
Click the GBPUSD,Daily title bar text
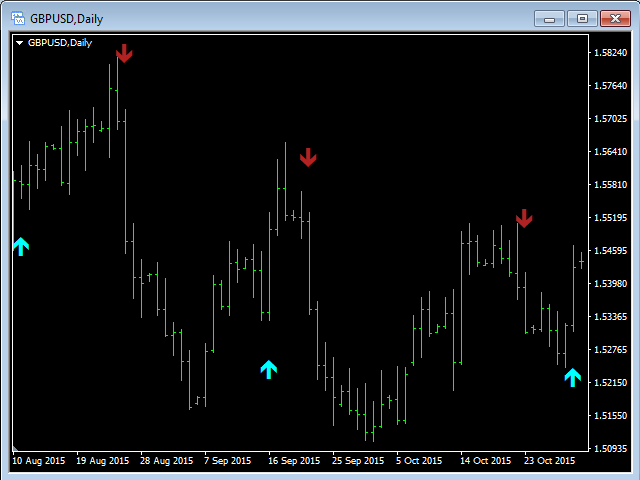tap(67, 19)
